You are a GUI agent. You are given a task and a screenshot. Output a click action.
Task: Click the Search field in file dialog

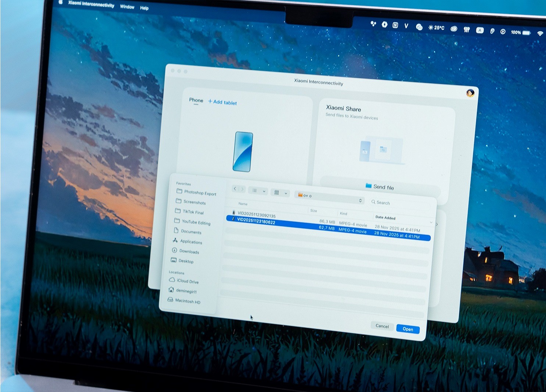tap(399, 203)
